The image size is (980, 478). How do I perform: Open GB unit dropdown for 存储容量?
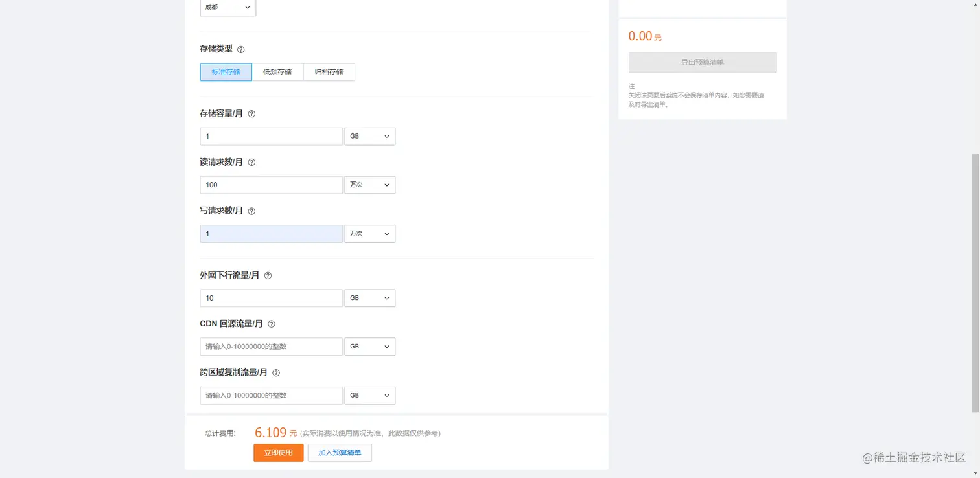pos(370,137)
